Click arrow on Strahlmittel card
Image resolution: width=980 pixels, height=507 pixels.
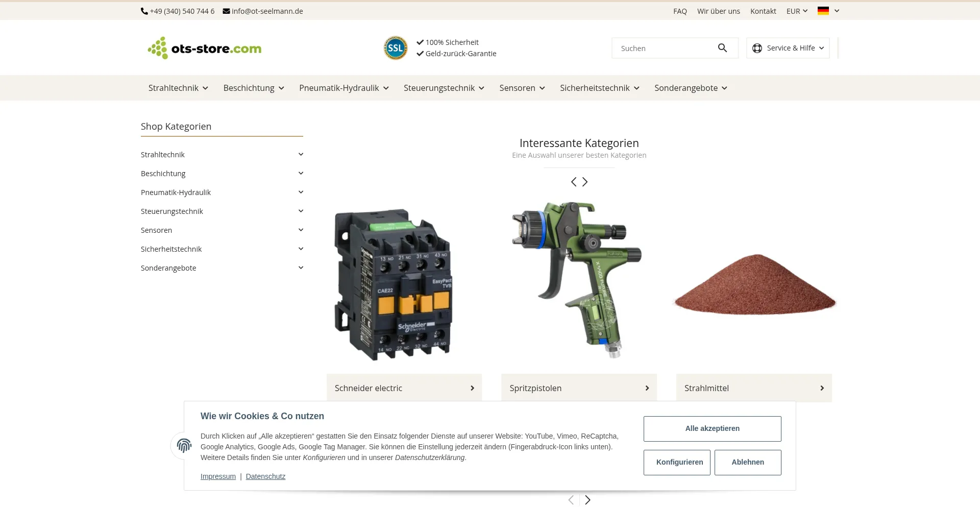click(822, 388)
